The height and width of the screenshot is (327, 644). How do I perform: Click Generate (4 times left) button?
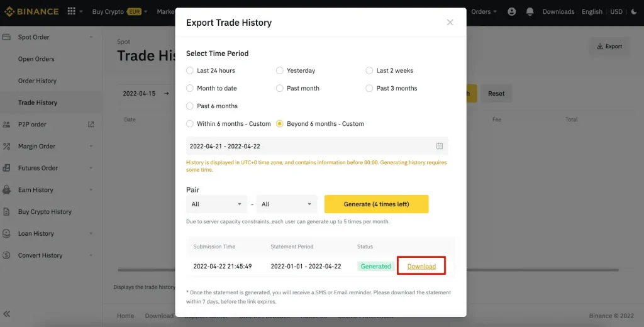[376, 204]
